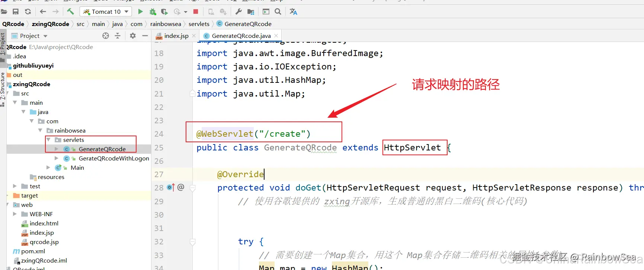Hide the Project tool window
Image resolution: width=644 pixels, height=270 pixels.
(145, 36)
